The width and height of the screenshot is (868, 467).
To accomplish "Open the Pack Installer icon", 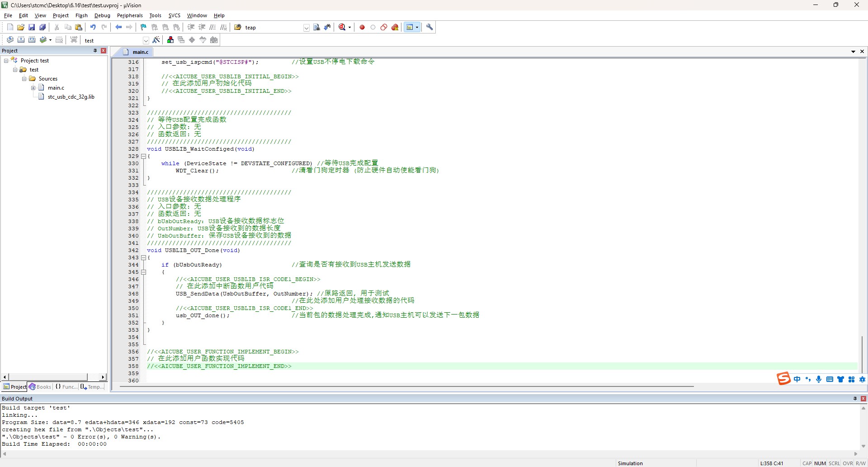I will pyautogui.click(x=214, y=40).
